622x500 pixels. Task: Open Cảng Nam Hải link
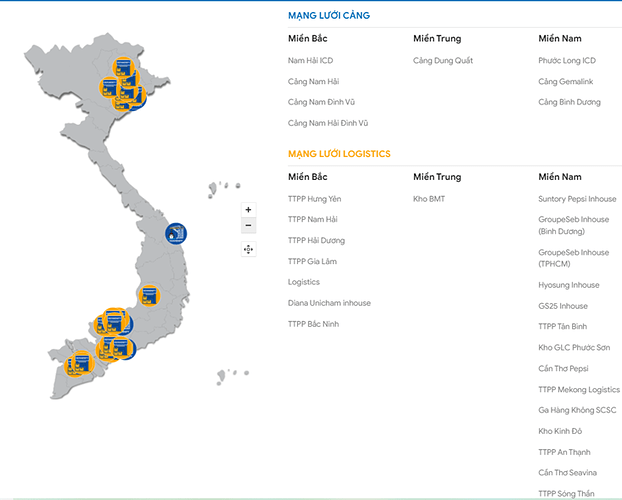pyautogui.click(x=313, y=81)
